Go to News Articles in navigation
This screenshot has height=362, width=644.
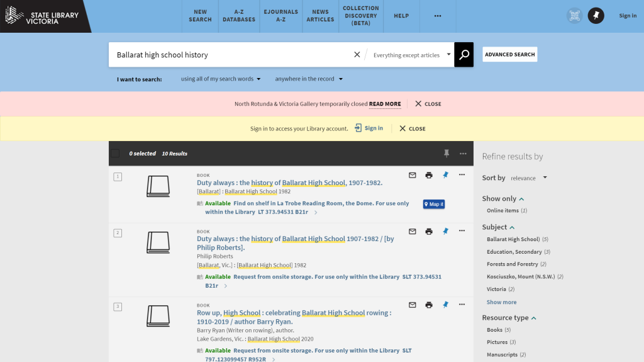tap(320, 16)
